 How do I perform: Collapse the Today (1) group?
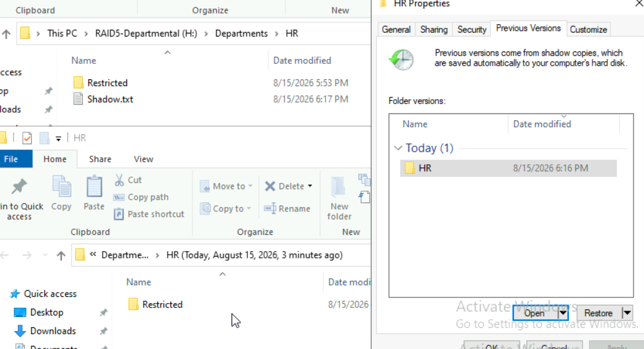click(x=398, y=148)
